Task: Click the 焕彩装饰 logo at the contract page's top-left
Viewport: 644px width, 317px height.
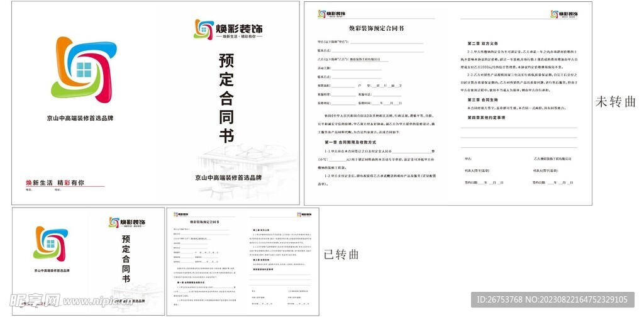Action: click(x=331, y=14)
